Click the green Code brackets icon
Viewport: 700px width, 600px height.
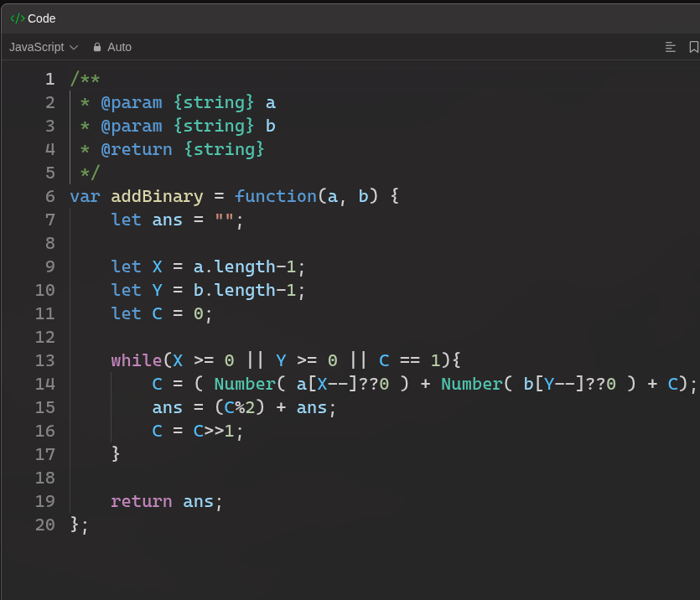[x=18, y=18]
